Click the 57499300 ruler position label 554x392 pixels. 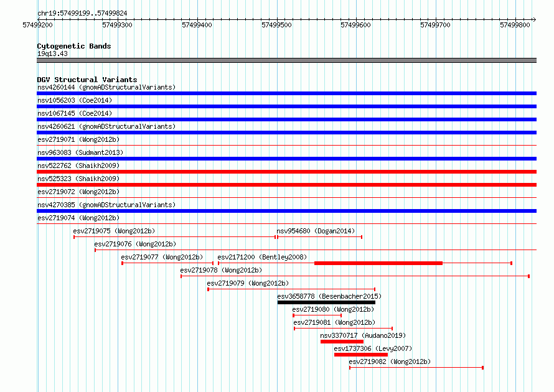117,25
